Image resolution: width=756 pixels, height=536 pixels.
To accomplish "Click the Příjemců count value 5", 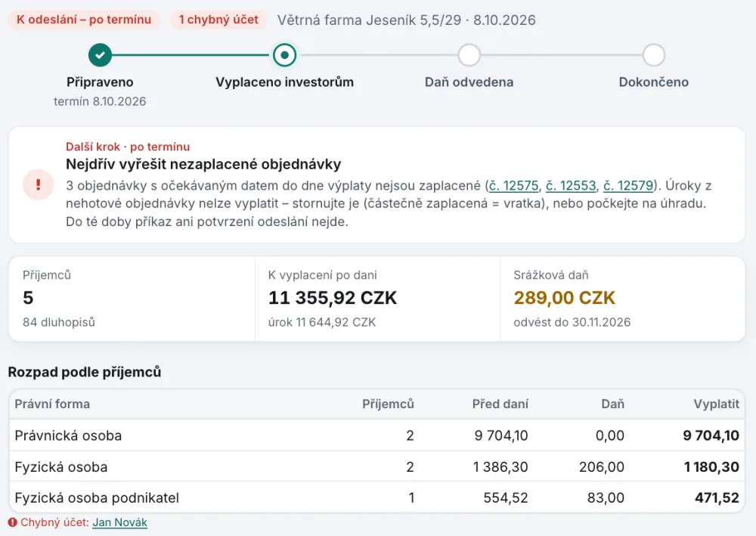I will [x=28, y=298].
